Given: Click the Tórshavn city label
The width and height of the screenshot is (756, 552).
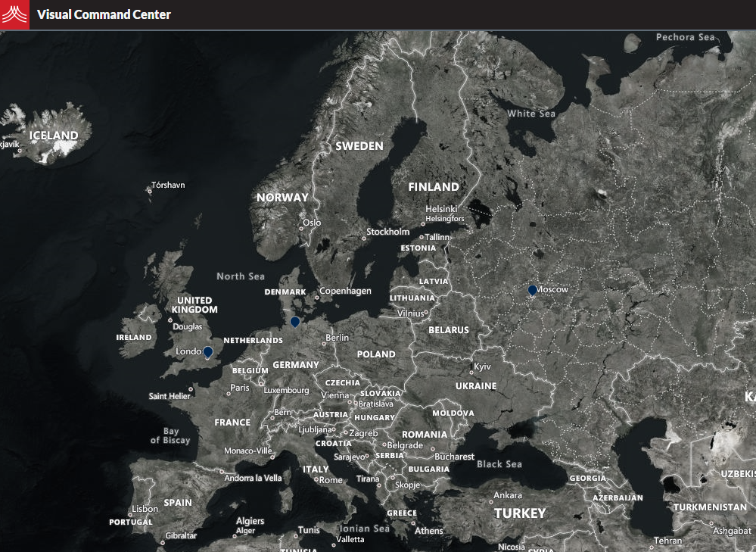Looking at the screenshot, I should click(x=168, y=185).
